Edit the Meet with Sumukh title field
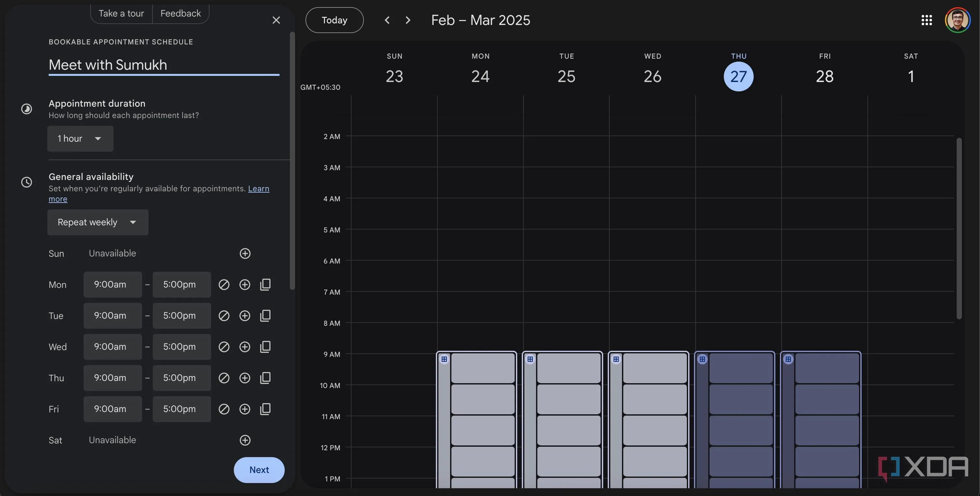 163,65
